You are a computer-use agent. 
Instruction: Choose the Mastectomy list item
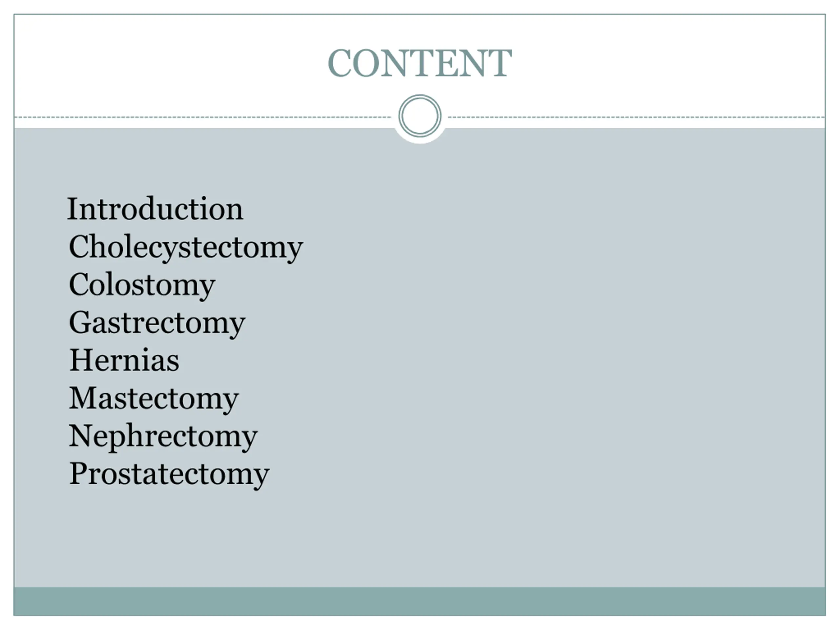coord(154,398)
